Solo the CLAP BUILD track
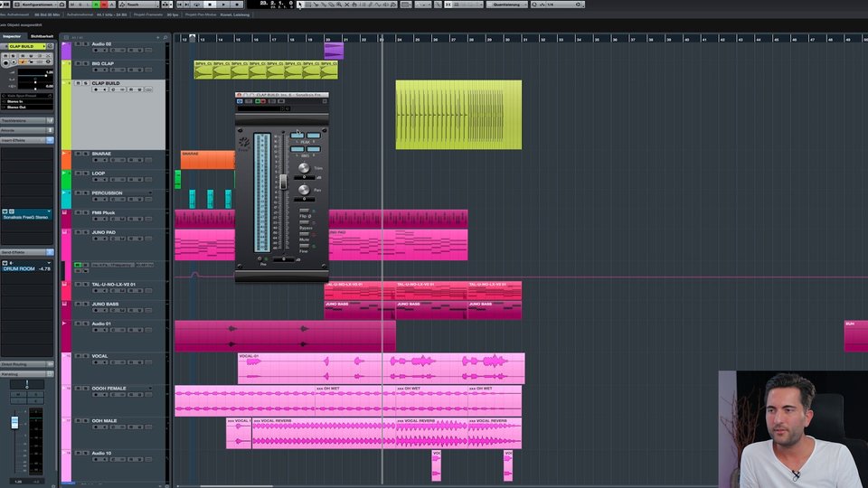 pyautogui.click(x=85, y=83)
